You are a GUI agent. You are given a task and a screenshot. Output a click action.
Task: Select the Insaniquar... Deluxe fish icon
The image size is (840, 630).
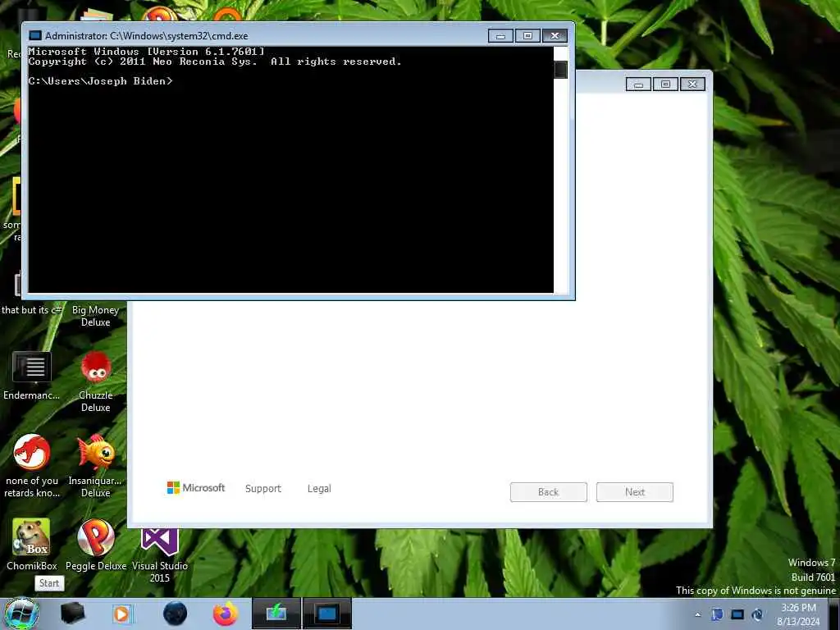pyautogui.click(x=96, y=466)
